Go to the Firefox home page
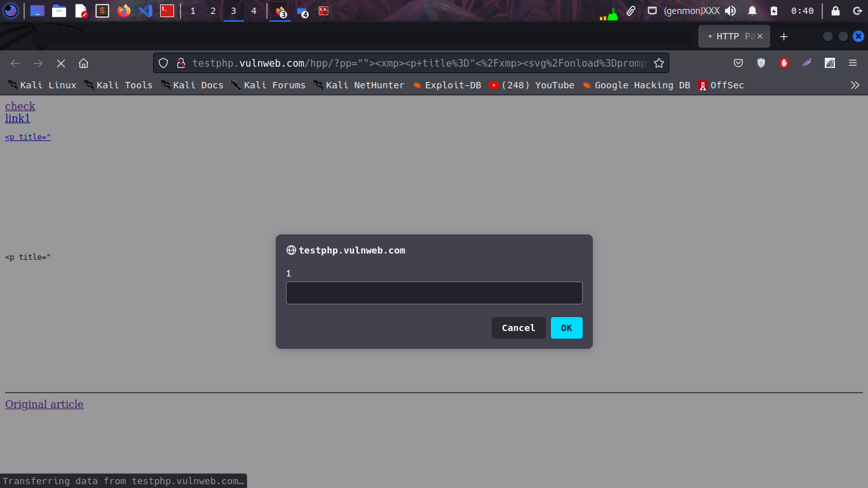The image size is (868, 488). point(83,63)
